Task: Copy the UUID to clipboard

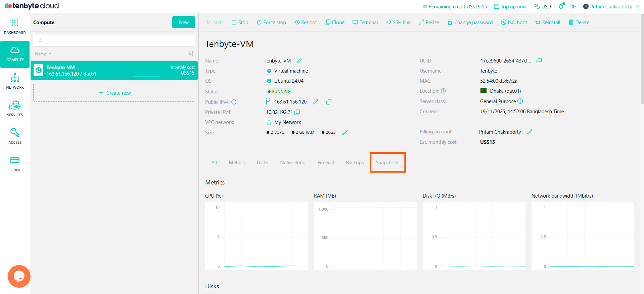Action: pyautogui.click(x=539, y=60)
